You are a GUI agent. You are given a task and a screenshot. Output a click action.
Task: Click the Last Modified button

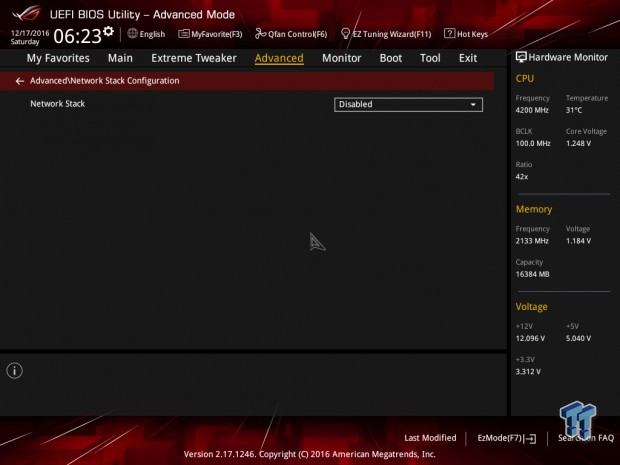[x=430, y=438]
